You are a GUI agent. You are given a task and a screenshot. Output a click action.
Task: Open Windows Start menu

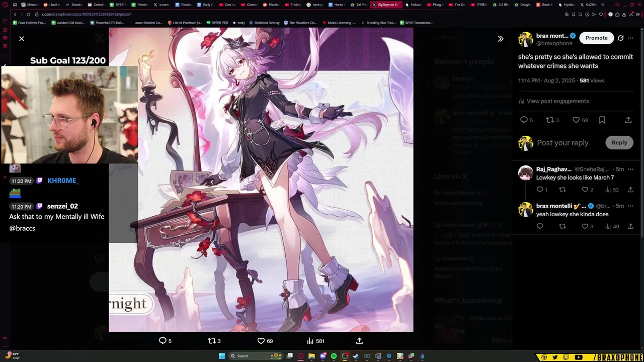pos(221,356)
